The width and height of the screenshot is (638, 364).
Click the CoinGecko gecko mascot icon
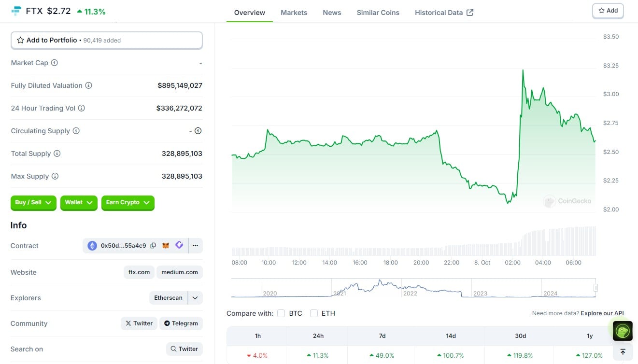pos(623,331)
